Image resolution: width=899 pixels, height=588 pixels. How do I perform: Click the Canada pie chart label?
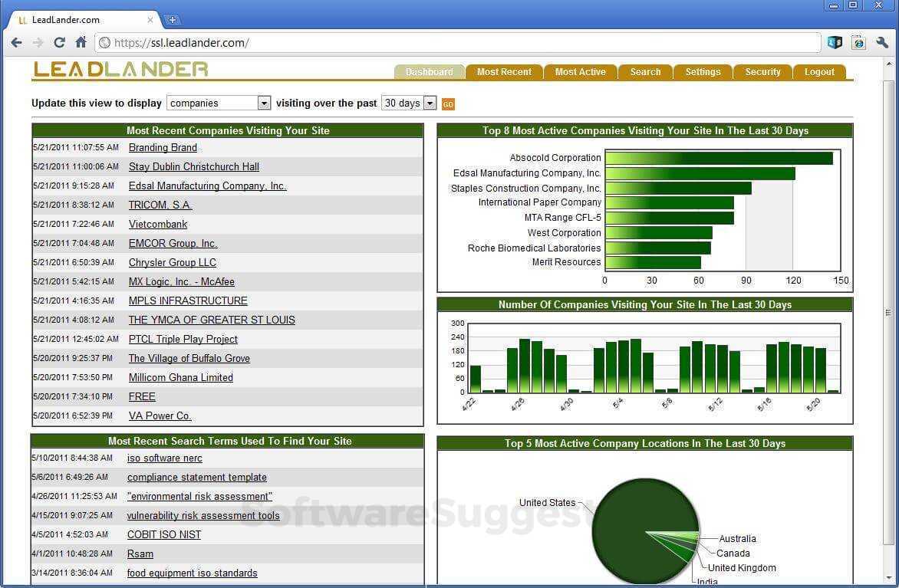point(733,553)
